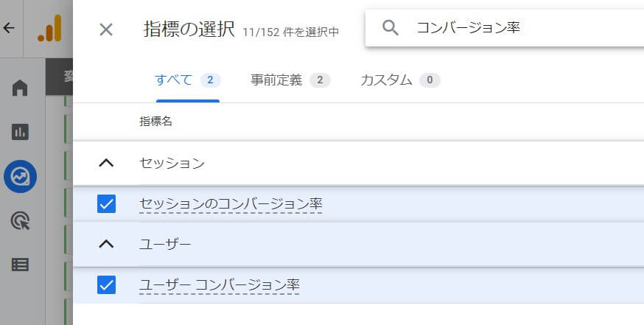644x325 pixels.
Task: Open the Google Analytics logo
Action: [49, 28]
